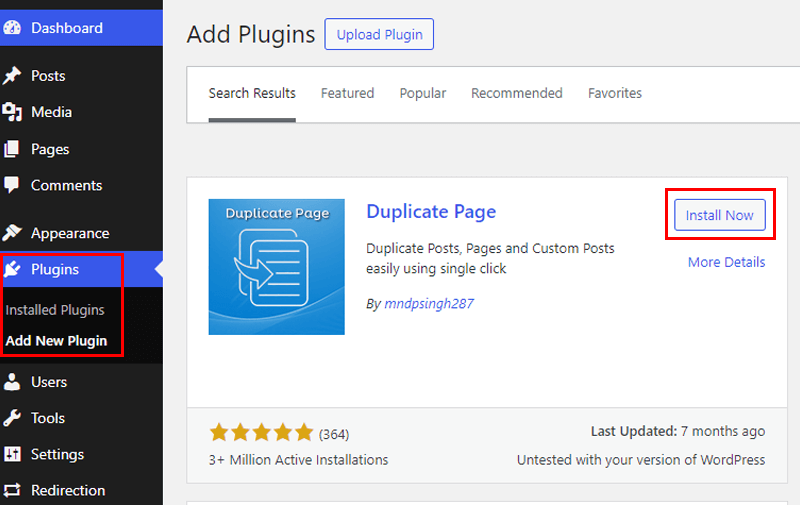Screen dimensions: 800x505
Task: Open the Duplicate Page plugin title link
Action: (431, 212)
